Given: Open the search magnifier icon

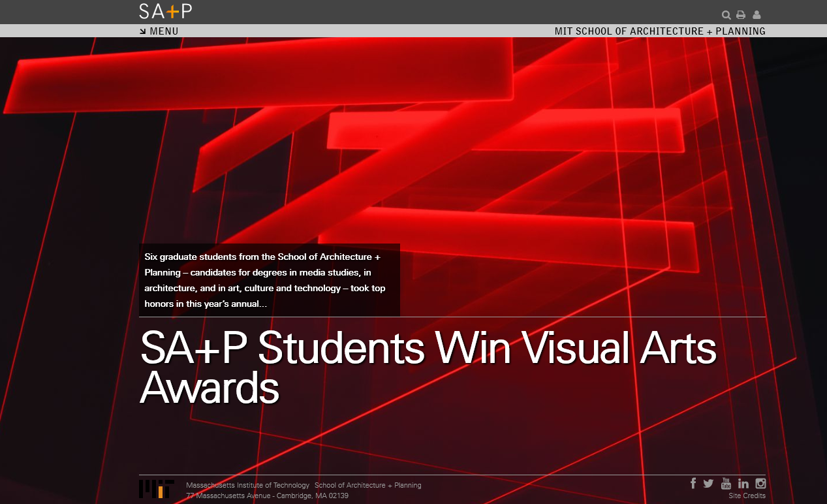Looking at the screenshot, I should pos(726,15).
